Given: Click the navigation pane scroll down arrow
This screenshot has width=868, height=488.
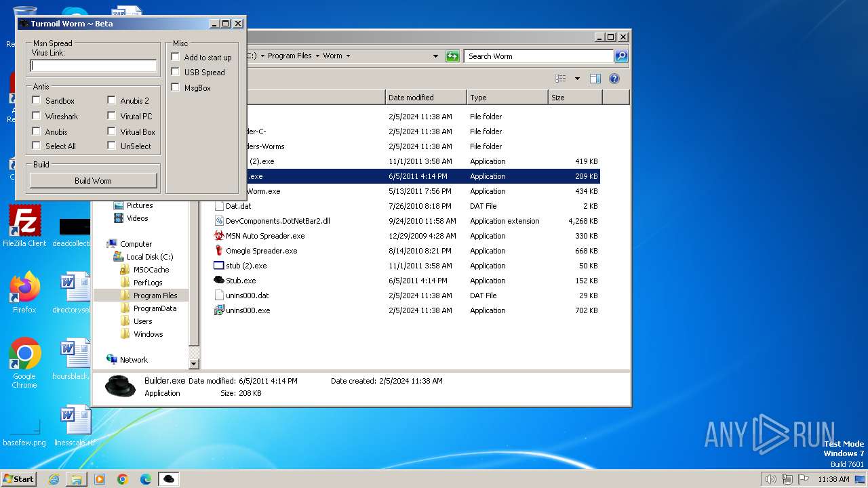Looking at the screenshot, I should 194,364.
